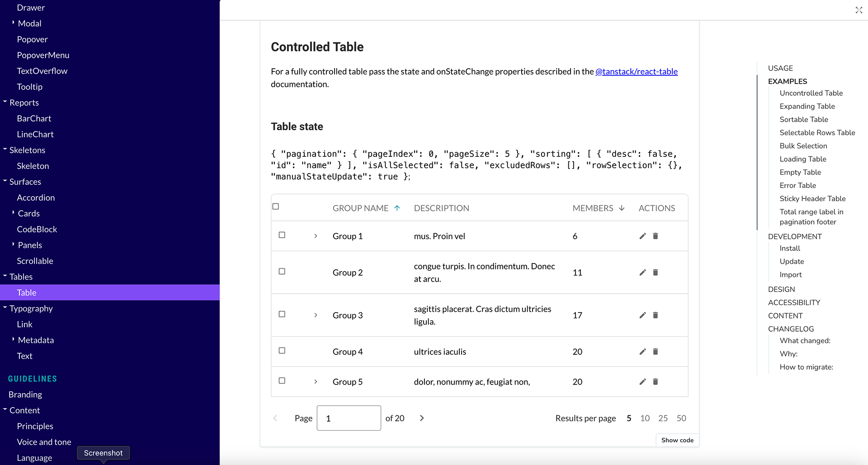The width and height of the screenshot is (868, 465).
Task: Click the edit pencil icon for Group 3
Action: coord(642,315)
